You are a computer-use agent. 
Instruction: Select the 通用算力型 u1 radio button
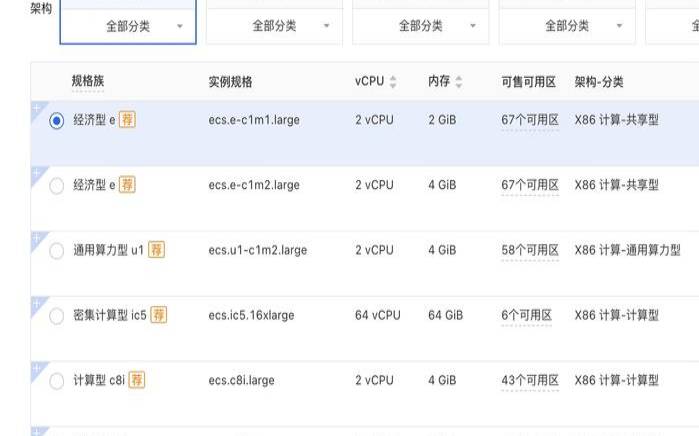tap(57, 250)
